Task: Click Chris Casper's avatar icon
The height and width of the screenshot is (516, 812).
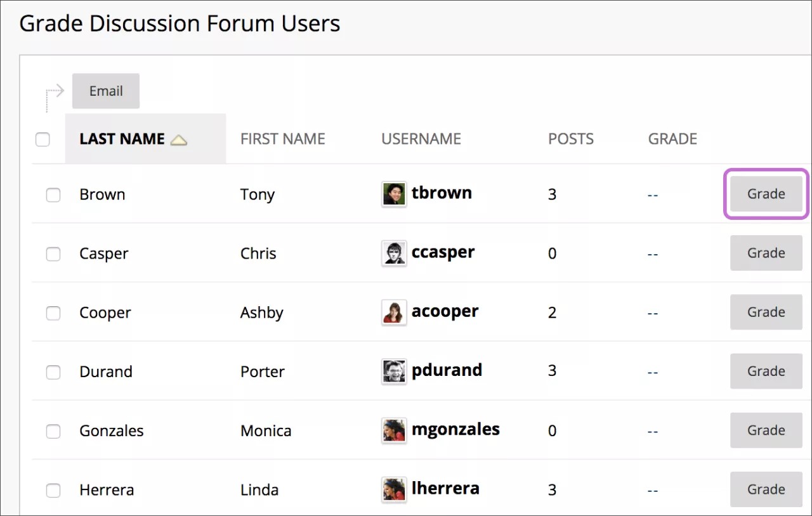Action: [x=394, y=252]
